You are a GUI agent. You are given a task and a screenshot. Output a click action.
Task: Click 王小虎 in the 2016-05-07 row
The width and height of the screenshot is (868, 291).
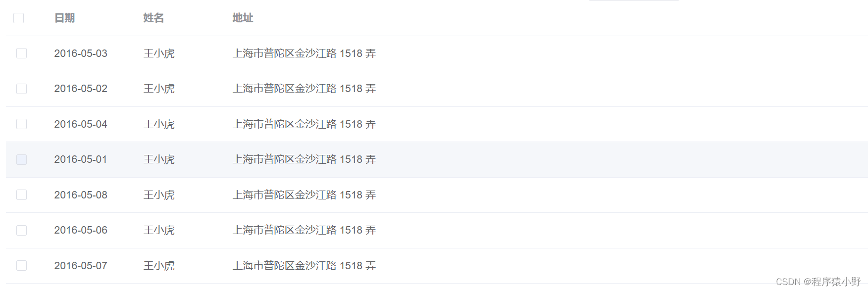click(159, 266)
